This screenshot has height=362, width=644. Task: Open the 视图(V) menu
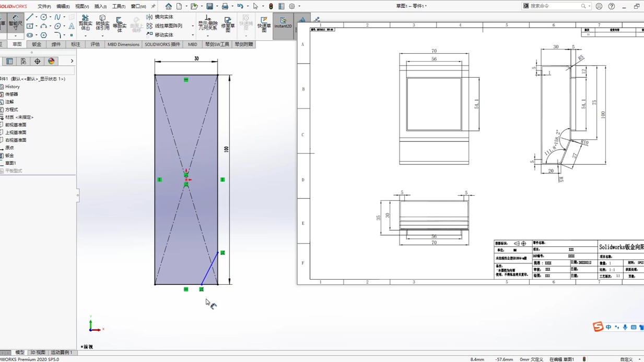pyautogui.click(x=81, y=6)
